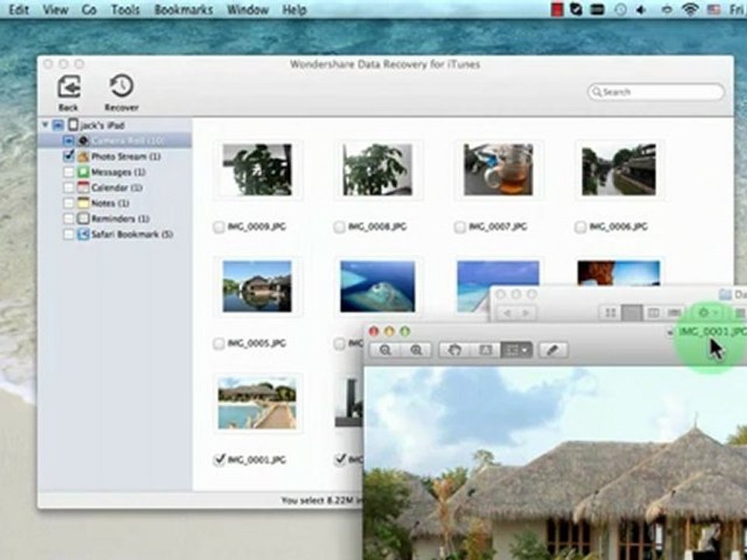Click the Back icon in Wondershare toolbar
This screenshot has height=560, width=747.
pos(69,86)
